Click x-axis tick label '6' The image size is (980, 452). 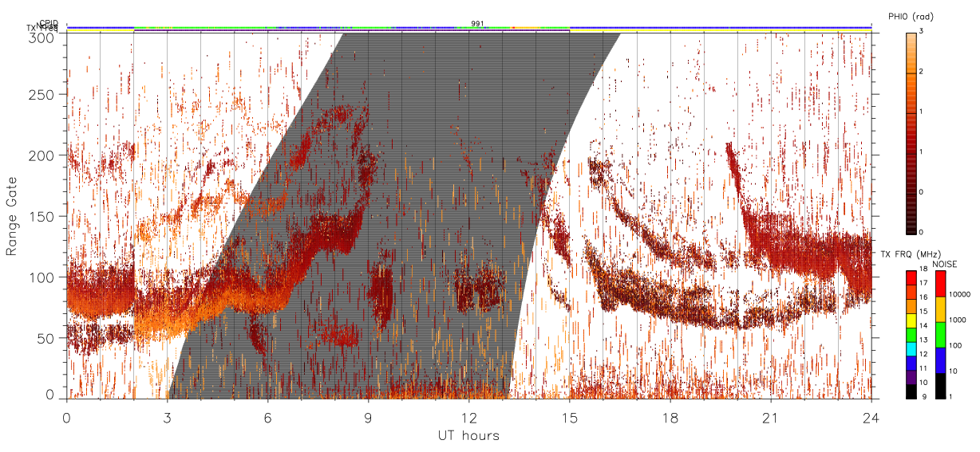[x=267, y=418]
